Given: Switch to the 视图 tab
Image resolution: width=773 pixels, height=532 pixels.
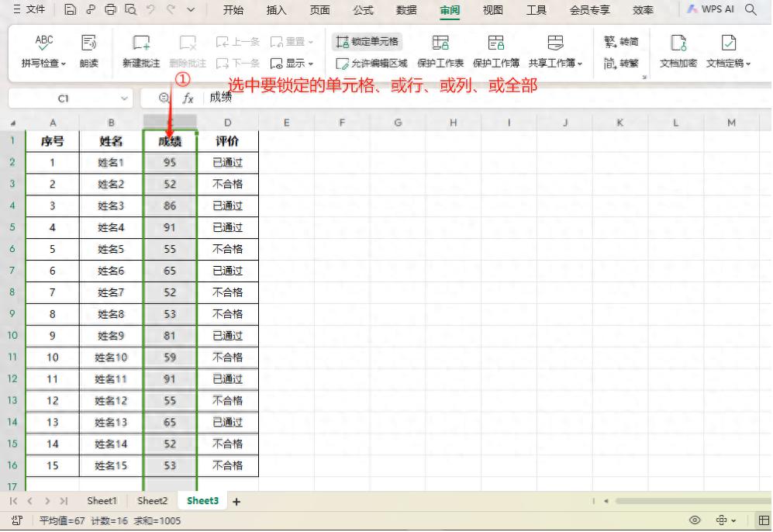Looking at the screenshot, I should [492, 10].
